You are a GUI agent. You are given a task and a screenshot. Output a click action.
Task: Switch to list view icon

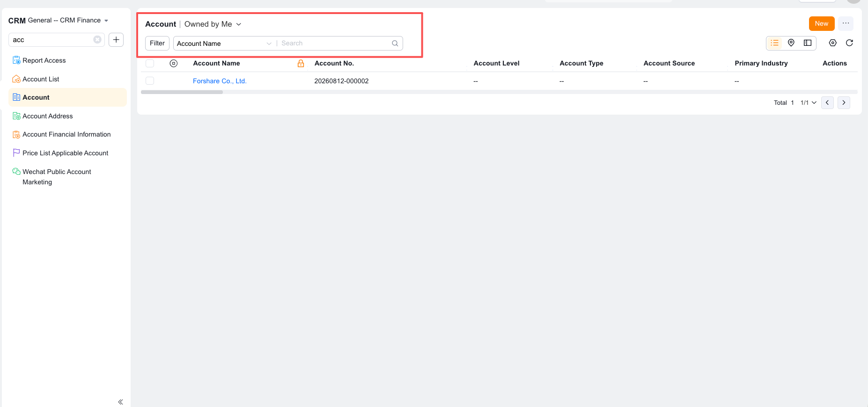(775, 43)
